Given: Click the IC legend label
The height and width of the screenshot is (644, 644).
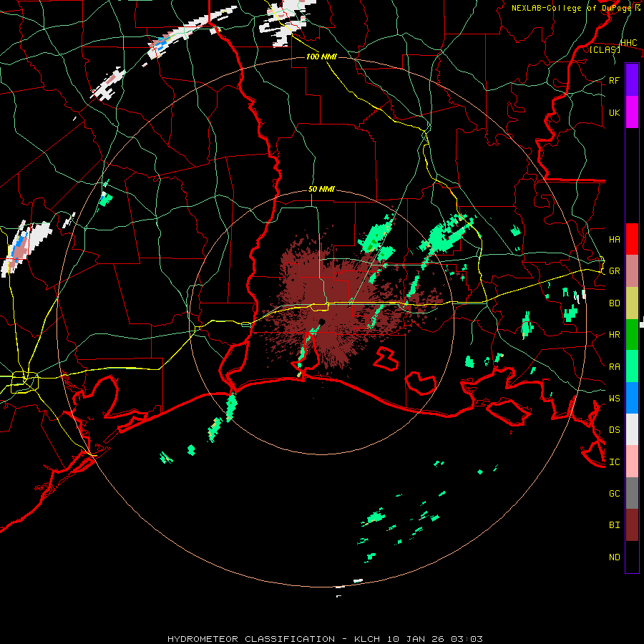Looking at the screenshot, I should click(614, 462).
